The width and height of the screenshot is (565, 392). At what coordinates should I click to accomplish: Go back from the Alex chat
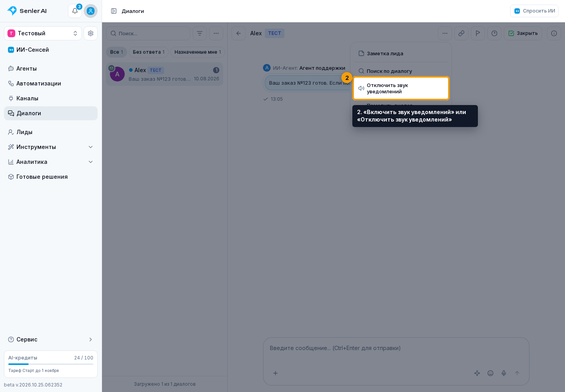[239, 33]
